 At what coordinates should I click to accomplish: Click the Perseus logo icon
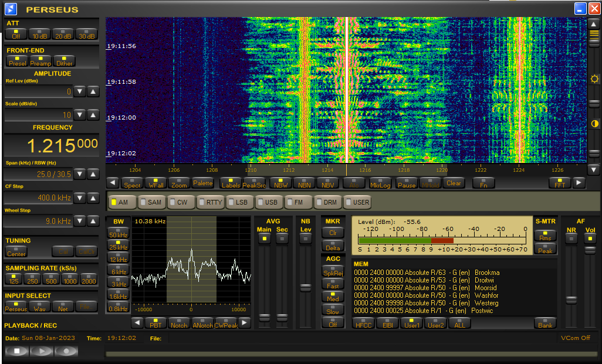11,9
